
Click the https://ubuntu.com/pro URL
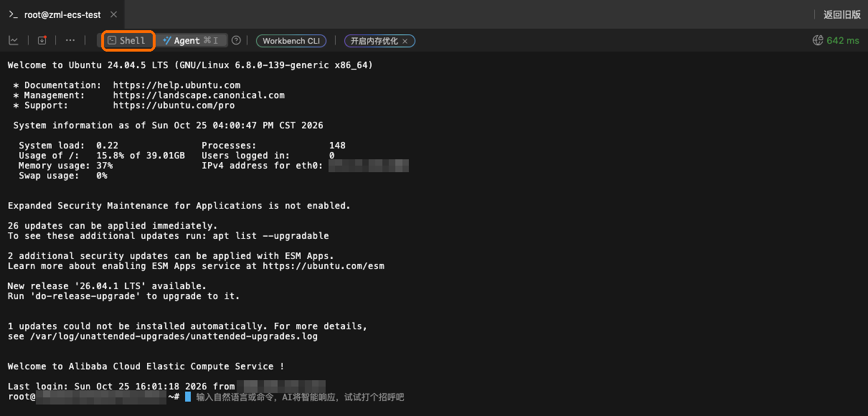click(174, 105)
